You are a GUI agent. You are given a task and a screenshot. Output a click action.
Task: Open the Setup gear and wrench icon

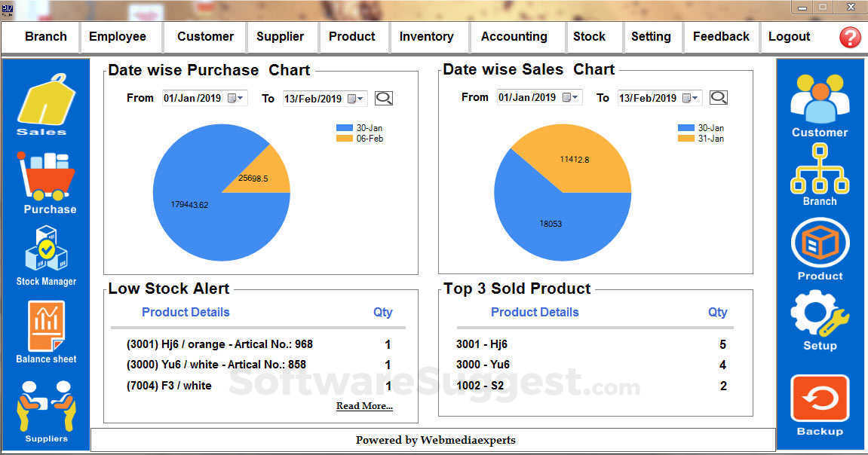pyautogui.click(x=820, y=314)
